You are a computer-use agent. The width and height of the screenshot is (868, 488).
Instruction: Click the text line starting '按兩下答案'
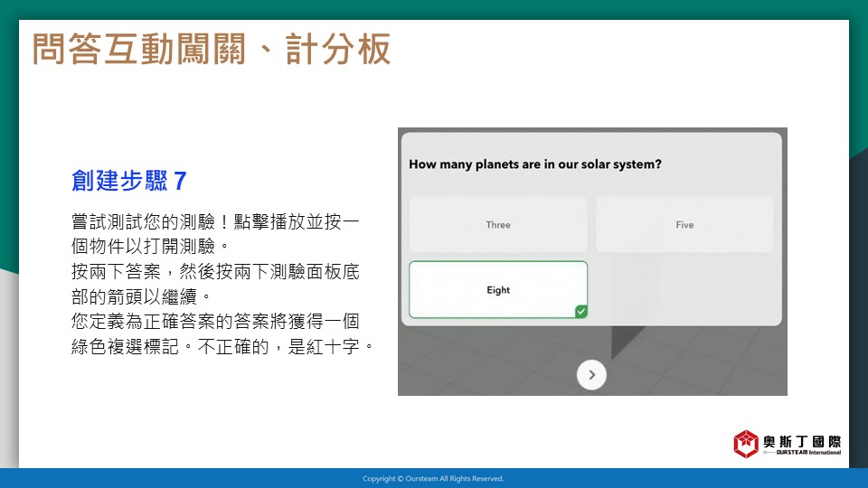coord(215,272)
